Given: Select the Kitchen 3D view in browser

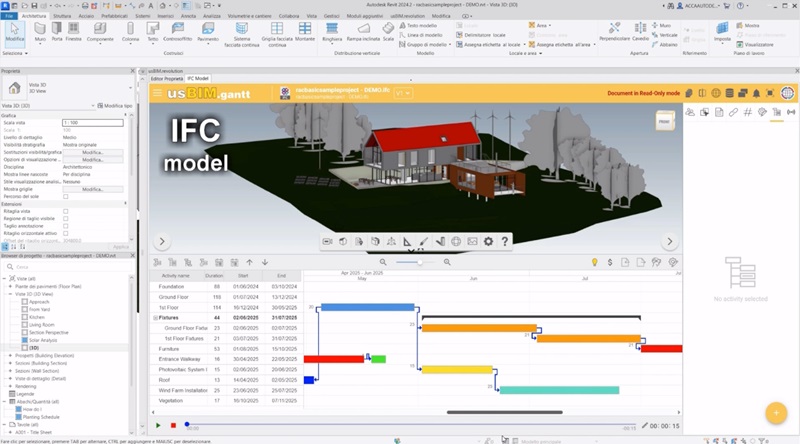Looking at the screenshot, I should (37, 317).
